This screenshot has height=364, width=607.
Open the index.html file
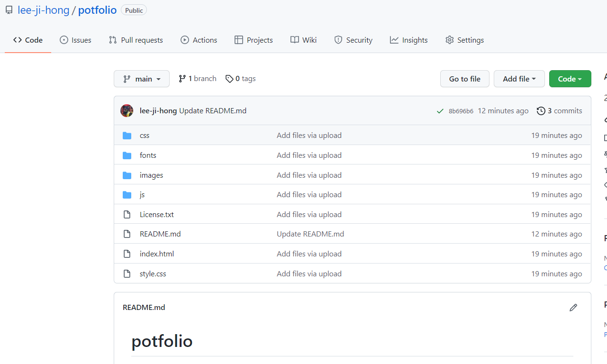(x=157, y=254)
